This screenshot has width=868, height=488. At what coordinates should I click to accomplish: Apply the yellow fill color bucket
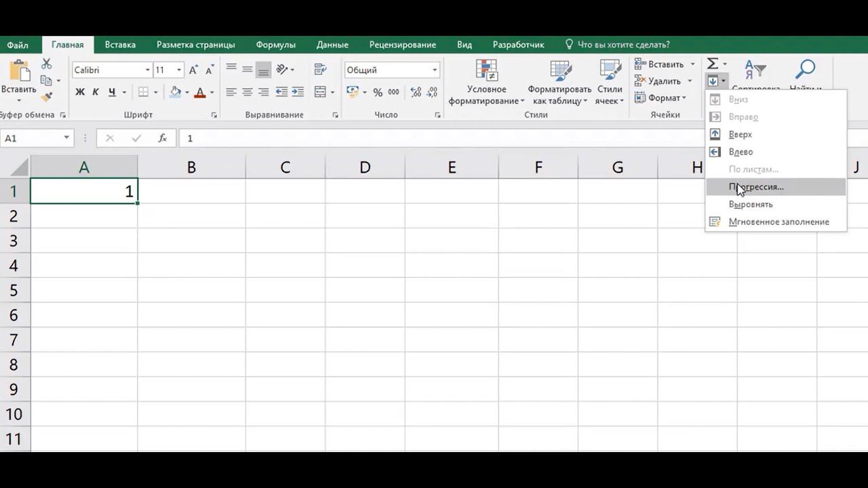pyautogui.click(x=176, y=92)
